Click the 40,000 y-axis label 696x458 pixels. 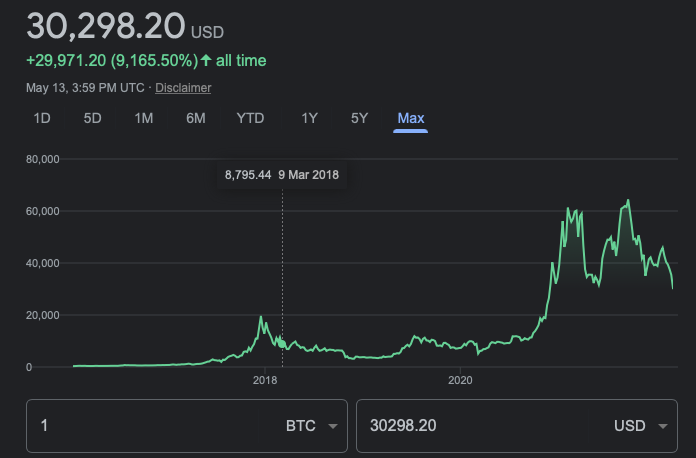(x=43, y=263)
